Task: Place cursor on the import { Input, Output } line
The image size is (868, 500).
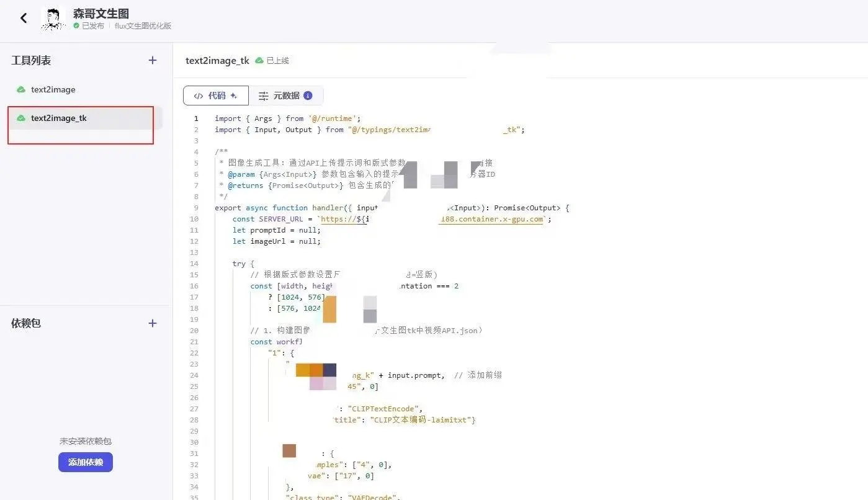Action: coord(370,130)
